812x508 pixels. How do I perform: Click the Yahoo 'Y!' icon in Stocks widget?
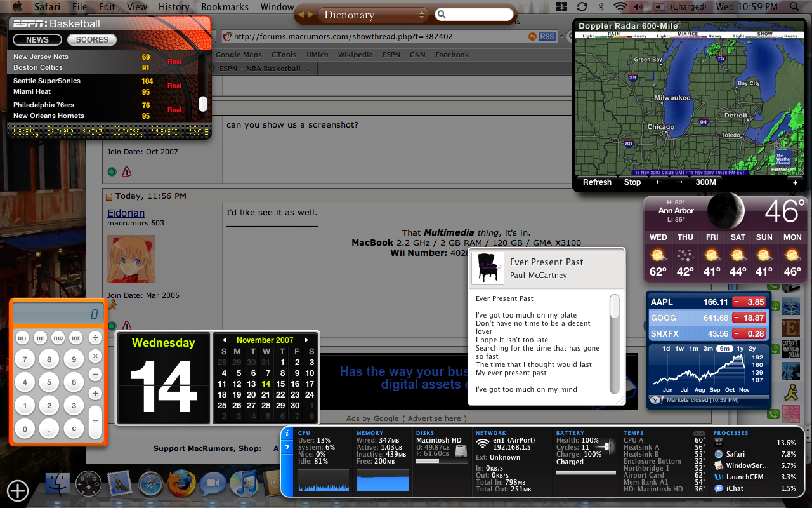pos(655,400)
